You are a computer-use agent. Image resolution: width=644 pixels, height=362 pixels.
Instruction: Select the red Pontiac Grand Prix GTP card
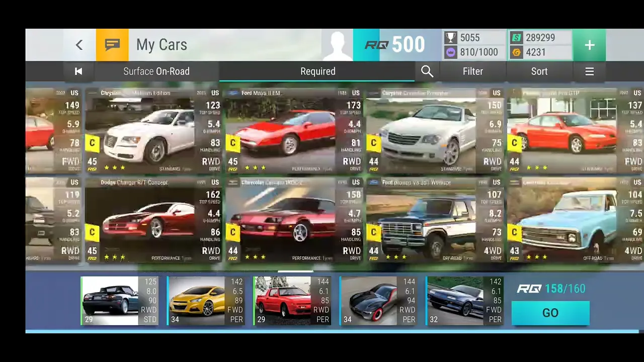[x=576, y=131]
